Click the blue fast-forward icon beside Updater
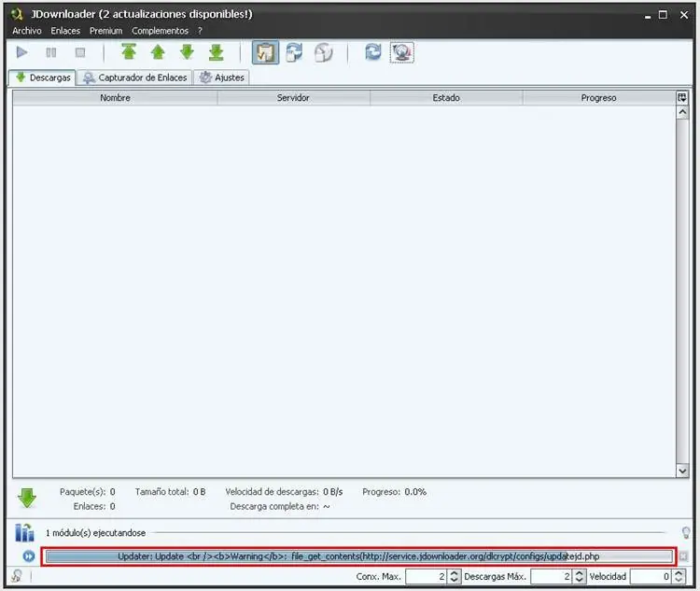Viewport: 700px width, 591px height. (29, 556)
